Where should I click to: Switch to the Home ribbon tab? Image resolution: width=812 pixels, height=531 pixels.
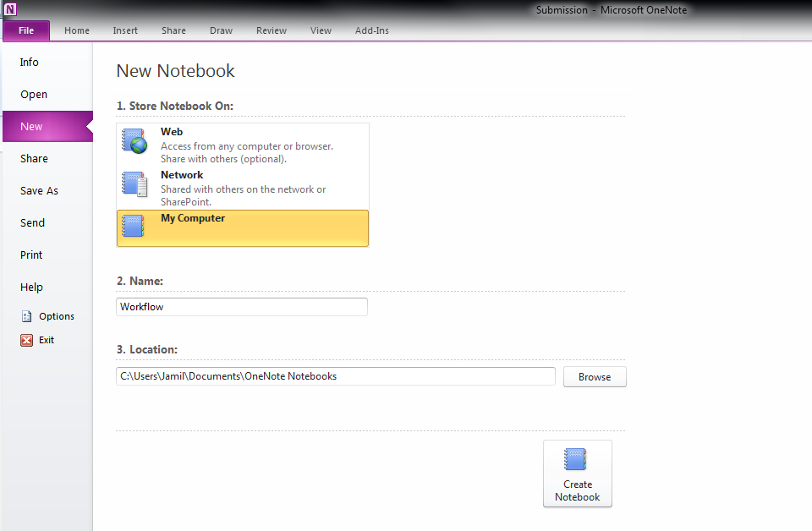pyautogui.click(x=77, y=30)
